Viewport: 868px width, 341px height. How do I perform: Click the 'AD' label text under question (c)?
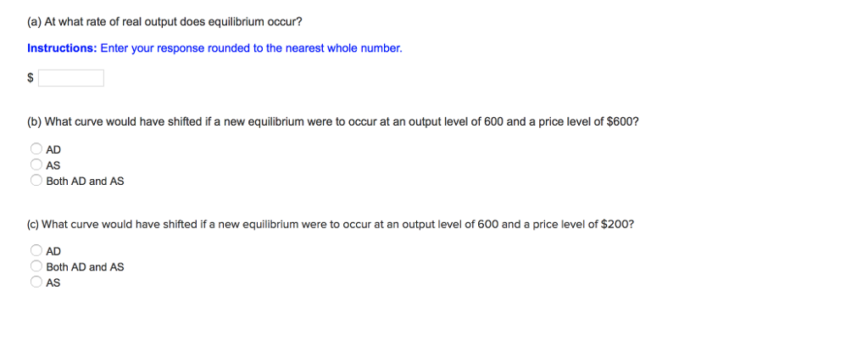(x=53, y=251)
